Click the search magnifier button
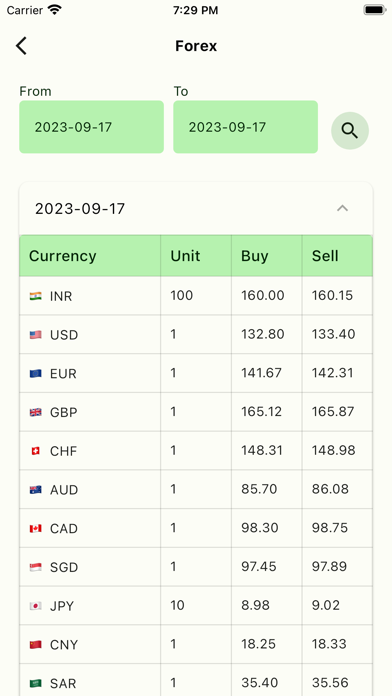This screenshot has width=392, height=696. [x=350, y=130]
